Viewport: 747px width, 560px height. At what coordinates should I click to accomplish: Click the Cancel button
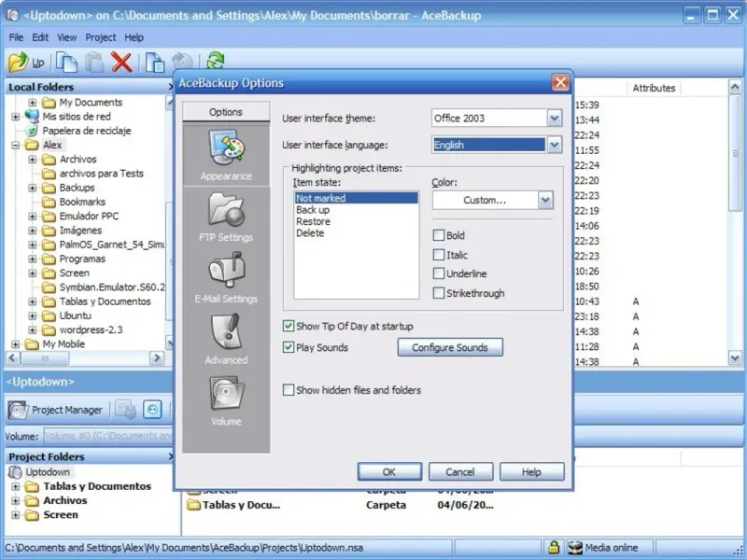click(x=460, y=472)
